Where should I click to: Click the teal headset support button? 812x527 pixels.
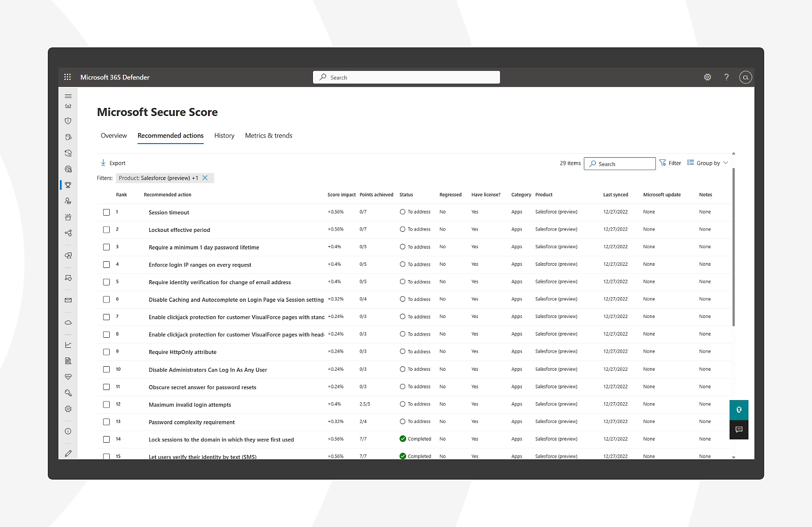click(x=739, y=410)
